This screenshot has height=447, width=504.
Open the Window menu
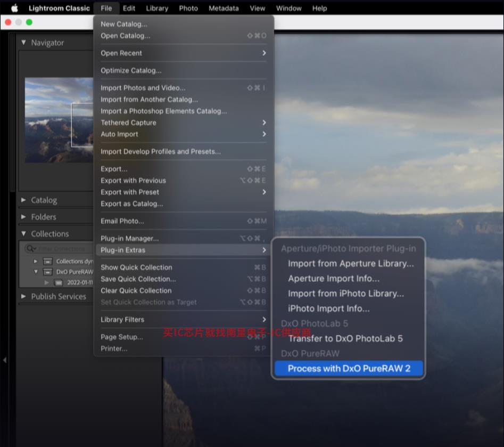tap(288, 9)
